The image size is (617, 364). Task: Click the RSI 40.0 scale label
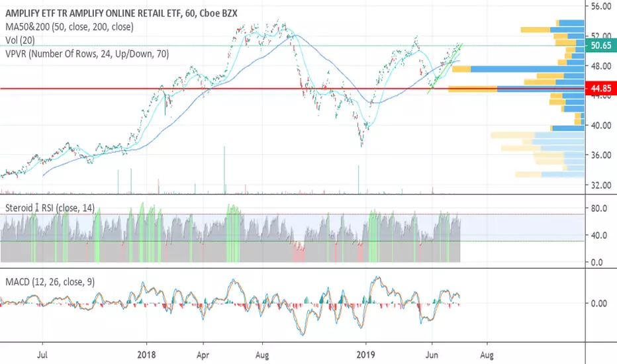click(x=599, y=236)
